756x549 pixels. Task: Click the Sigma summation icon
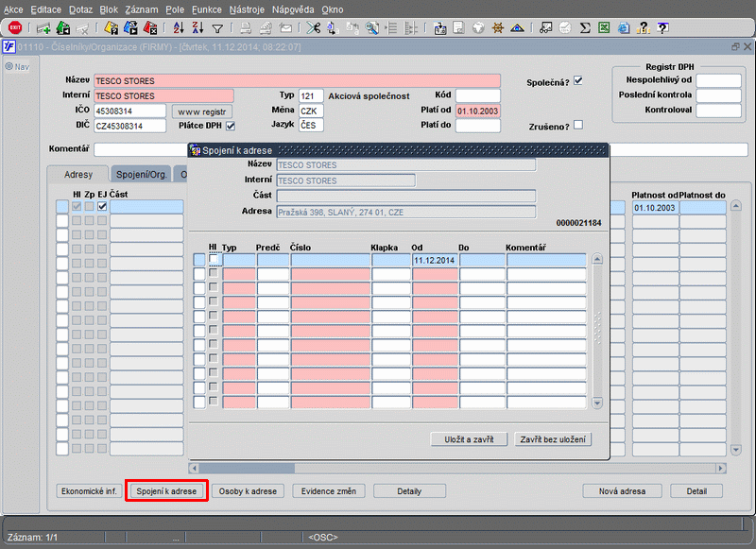point(585,28)
